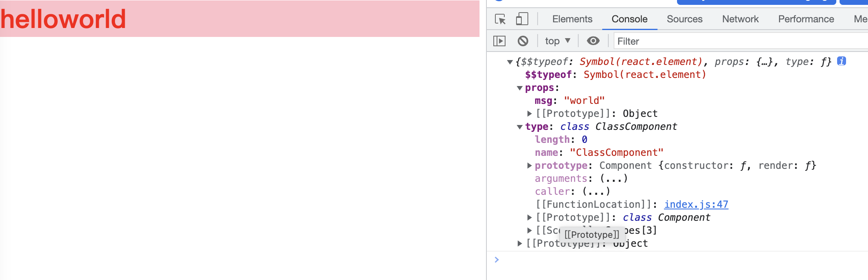Click the length: 0 property
The height and width of the screenshot is (280, 868).
point(561,140)
